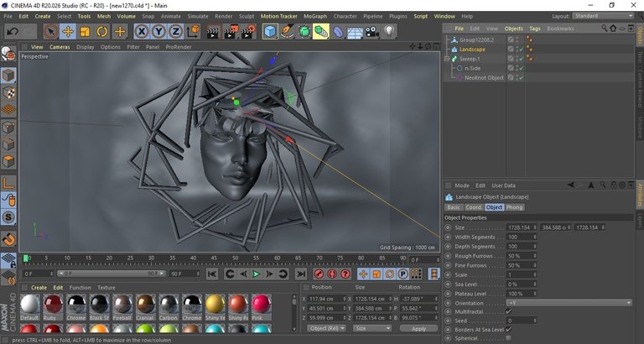Open the Deformer (bend) objects icon
The height and width of the screenshot is (344, 644).
[338, 32]
